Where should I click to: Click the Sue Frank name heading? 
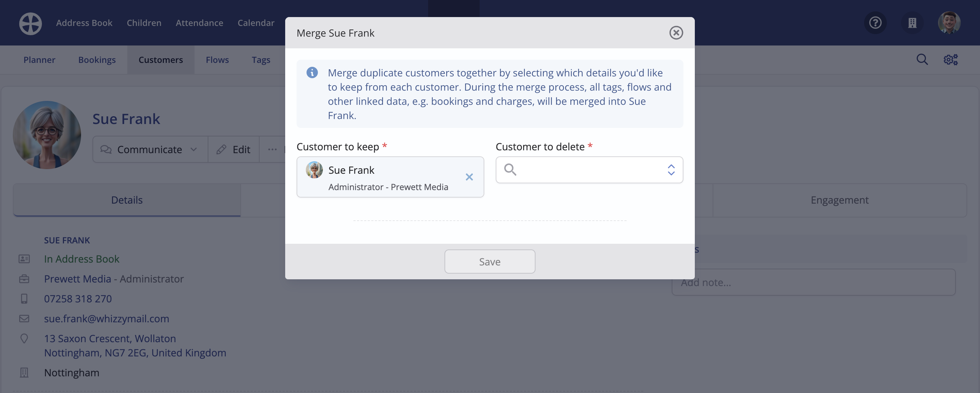pos(126,119)
